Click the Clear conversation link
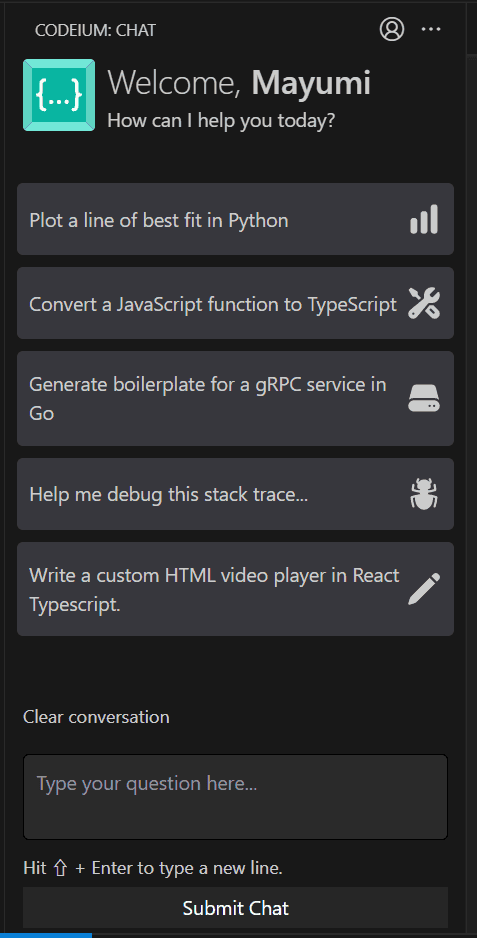Image resolution: width=477 pixels, height=938 pixels. (x=96, y=717)
